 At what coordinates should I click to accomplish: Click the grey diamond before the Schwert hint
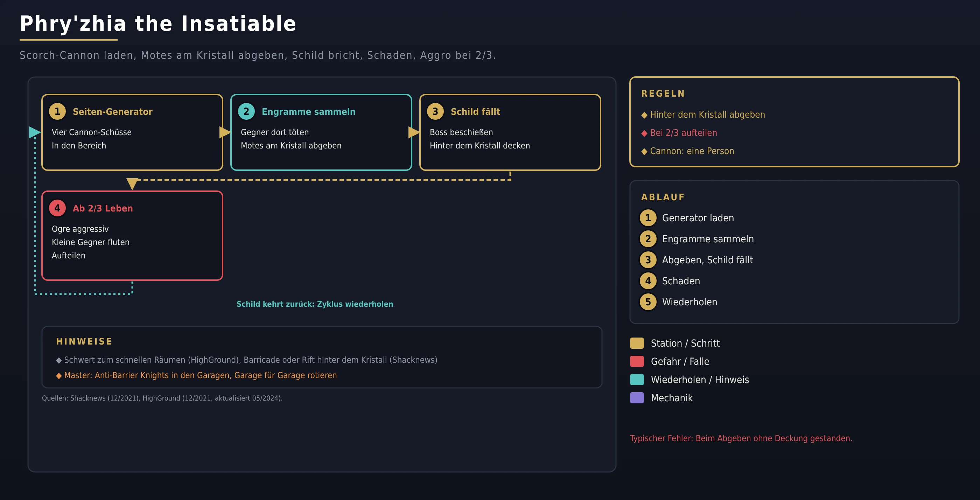[58, 360]
